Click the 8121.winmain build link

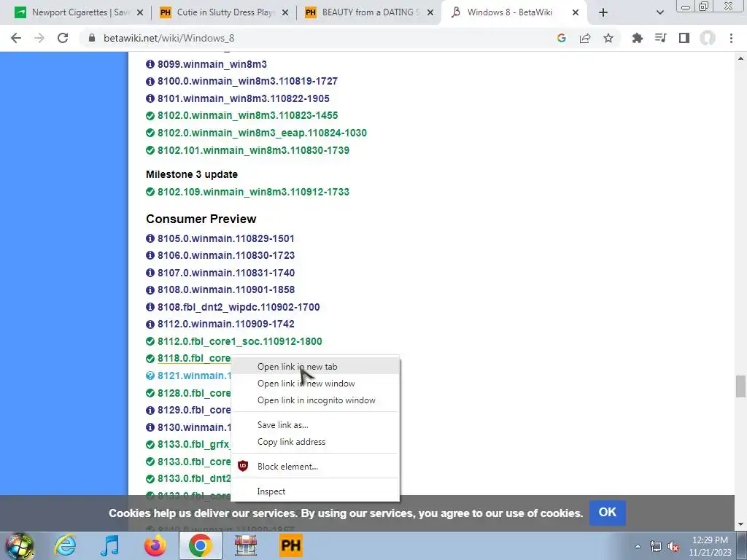(194, 376)
